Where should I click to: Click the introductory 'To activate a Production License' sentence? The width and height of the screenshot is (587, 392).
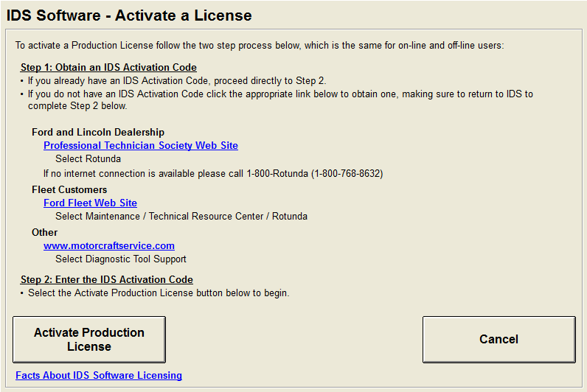click(259, 46)
